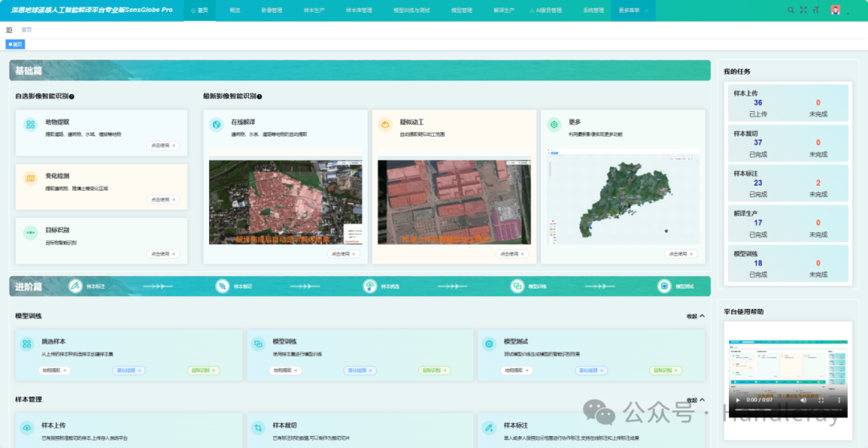Click the 地物提取 grid icon
Image resolution: width=868 pixels, height=448 pixels.
click(x=30, y=125)
